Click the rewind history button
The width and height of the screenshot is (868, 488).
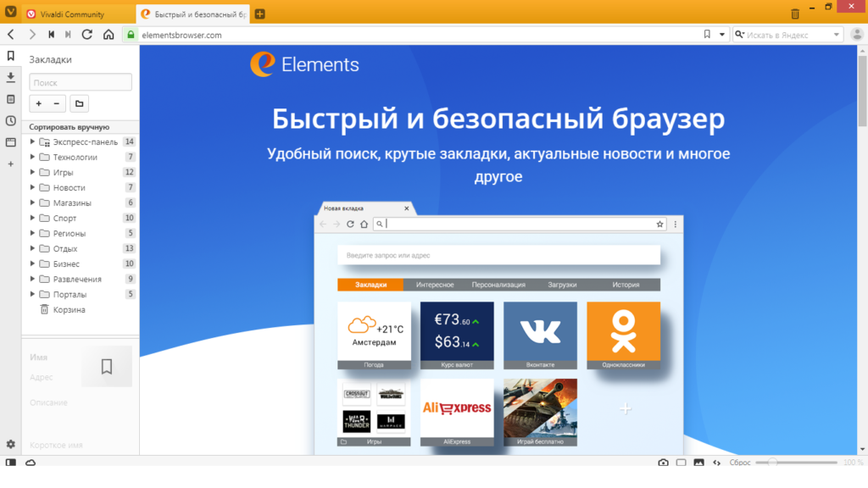coord(51,34)
